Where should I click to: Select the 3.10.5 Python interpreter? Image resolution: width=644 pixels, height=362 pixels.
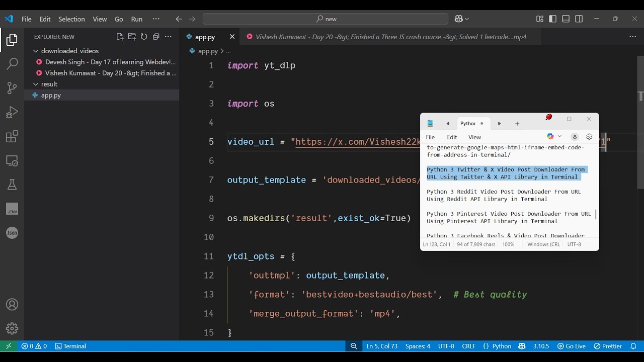541,346
